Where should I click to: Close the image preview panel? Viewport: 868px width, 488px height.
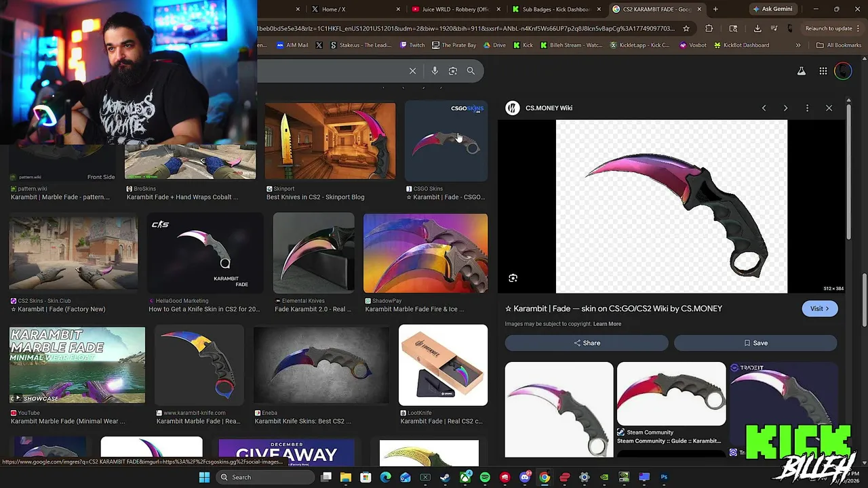click(x=829, y=108)
